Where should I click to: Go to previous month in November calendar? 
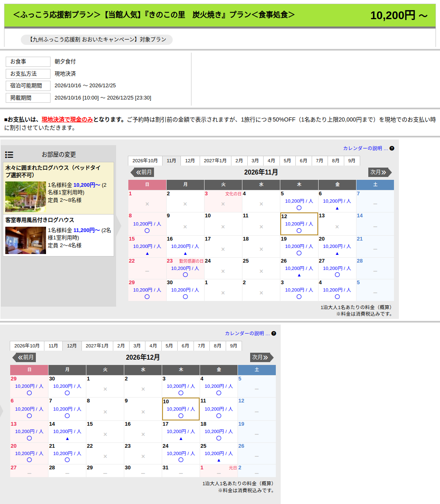pyautogui.click(x=143, y=172)
